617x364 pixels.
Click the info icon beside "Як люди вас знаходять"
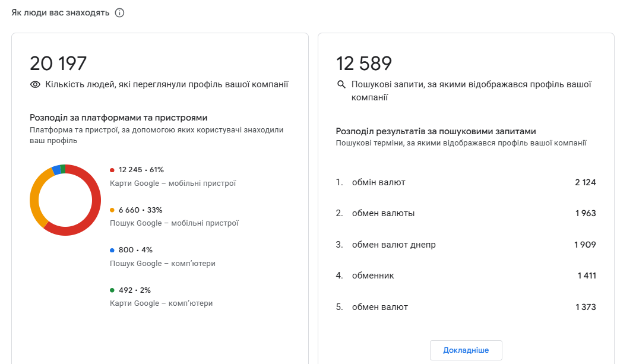119,12
